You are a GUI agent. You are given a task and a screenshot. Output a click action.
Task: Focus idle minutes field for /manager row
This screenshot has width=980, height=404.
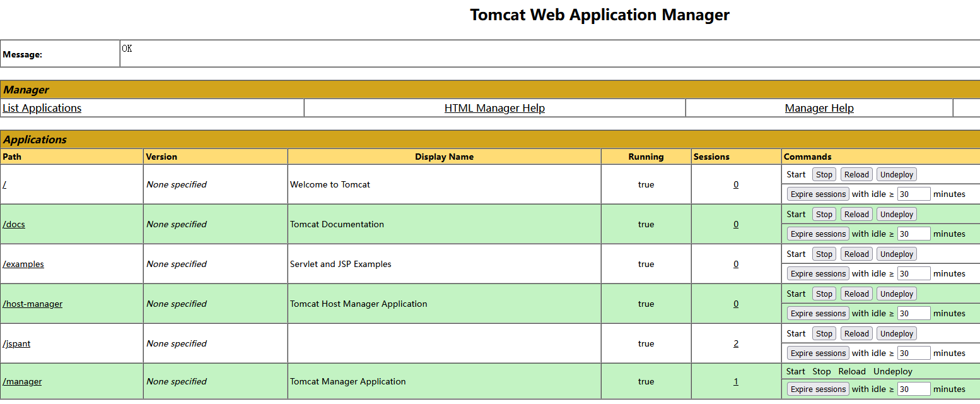coord(914,389)
